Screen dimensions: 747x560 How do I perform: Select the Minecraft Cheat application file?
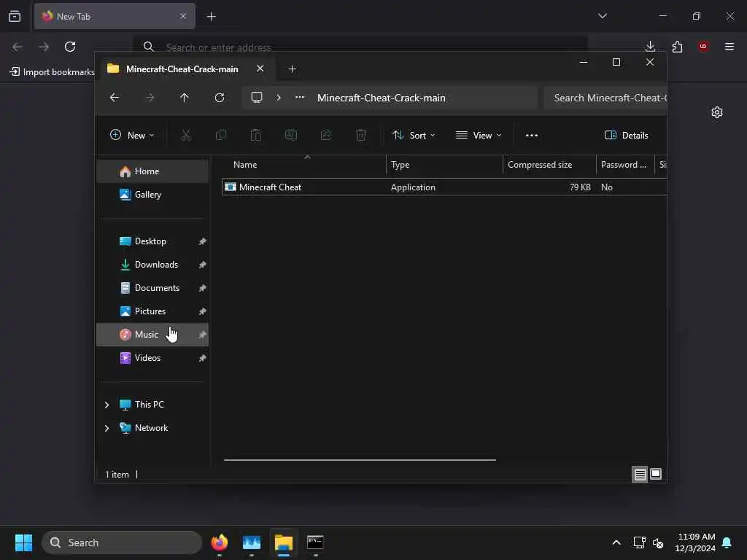pyautogui.click(x=444, y=187)
